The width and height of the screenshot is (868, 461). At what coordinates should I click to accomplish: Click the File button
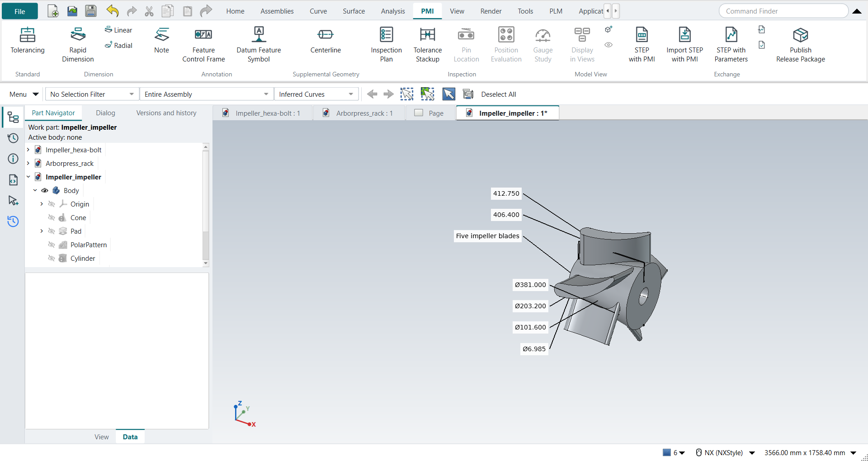pos(20,11)
